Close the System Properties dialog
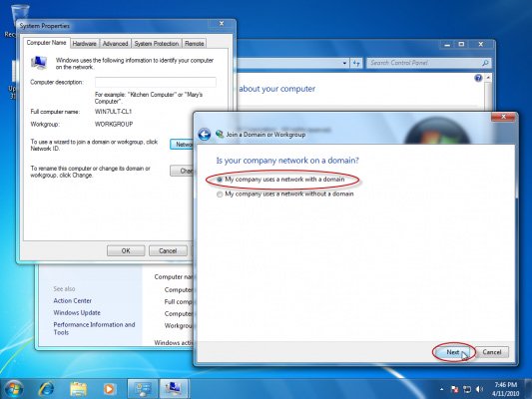This screenshot has width=532, height=399. pyautogui.click(x=222, y=23)
